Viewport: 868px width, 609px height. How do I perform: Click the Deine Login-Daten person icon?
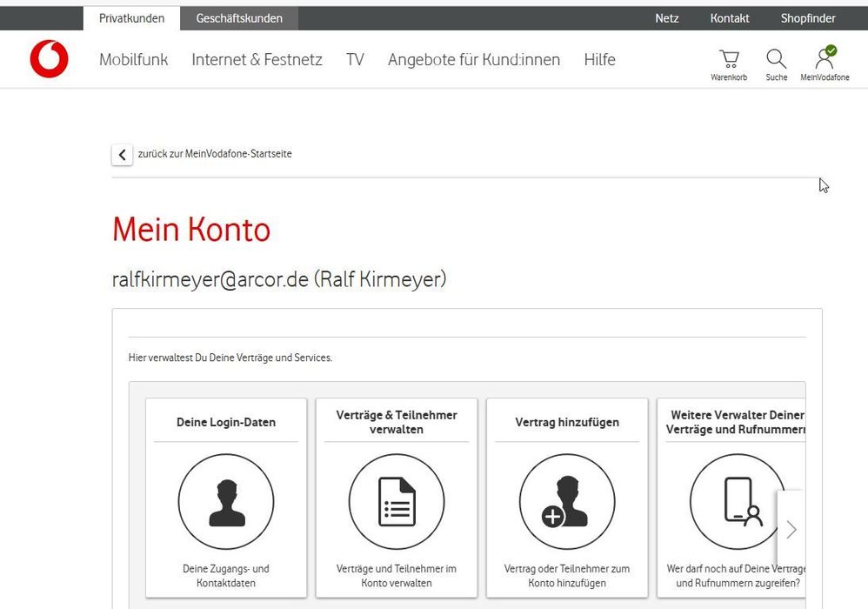[x=226, y=502]
